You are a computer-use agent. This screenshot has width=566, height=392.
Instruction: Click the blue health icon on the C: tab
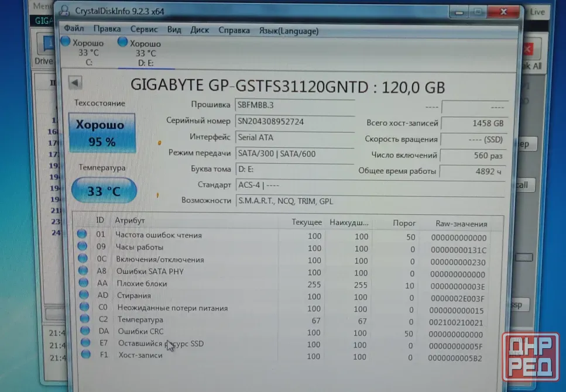point(66,42)
